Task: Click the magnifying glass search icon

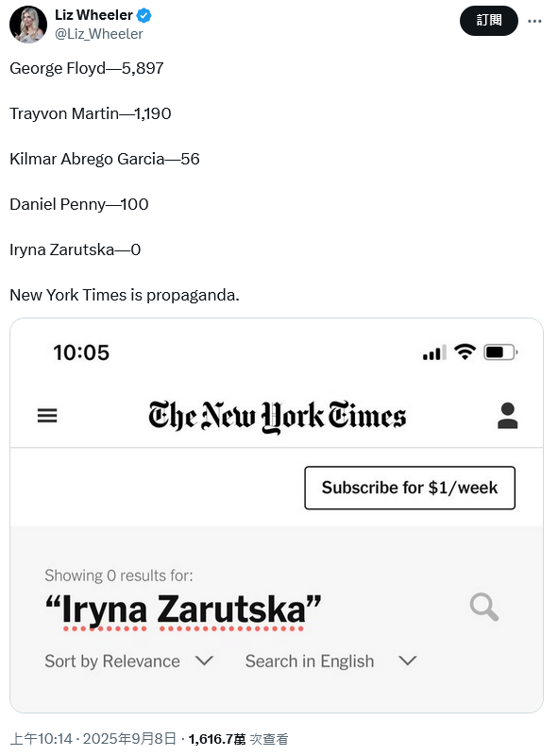Action: [x=484, y=607]
